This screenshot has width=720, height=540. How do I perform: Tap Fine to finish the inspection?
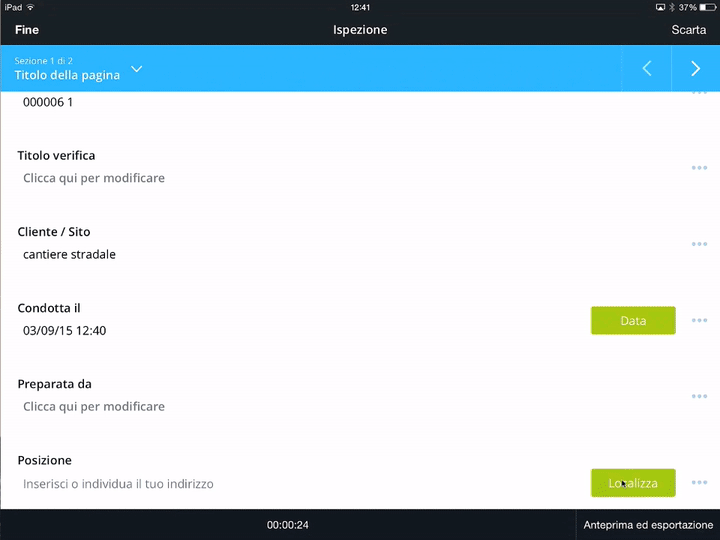[27, 30]
